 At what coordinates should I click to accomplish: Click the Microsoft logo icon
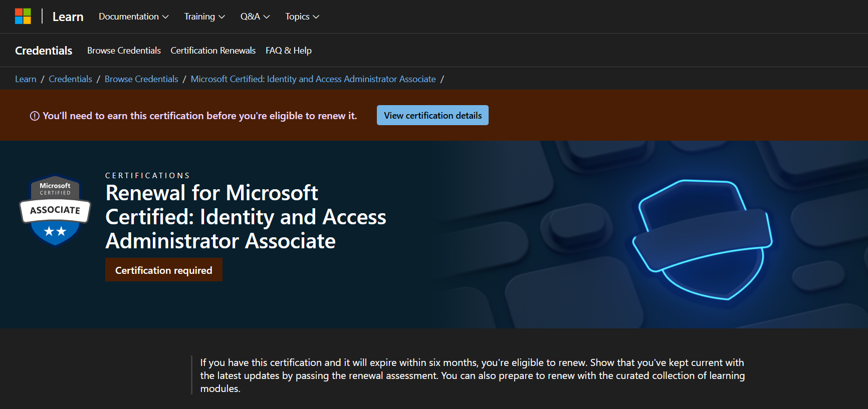[23, 16]
